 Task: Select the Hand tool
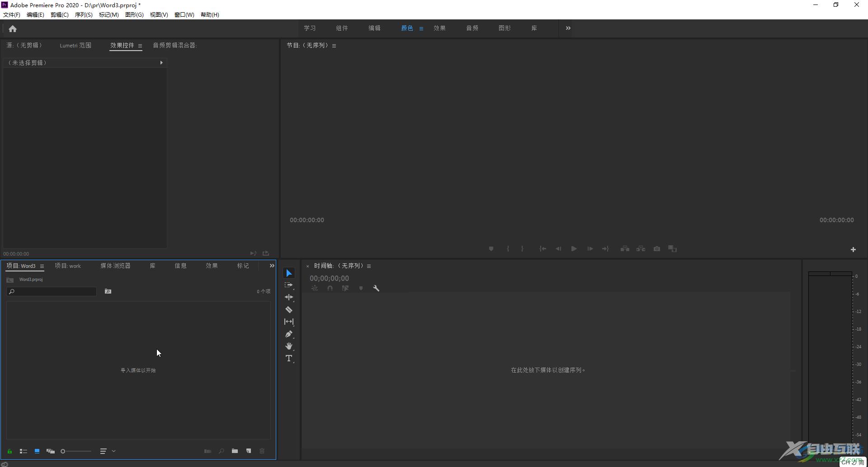(289, 346)
